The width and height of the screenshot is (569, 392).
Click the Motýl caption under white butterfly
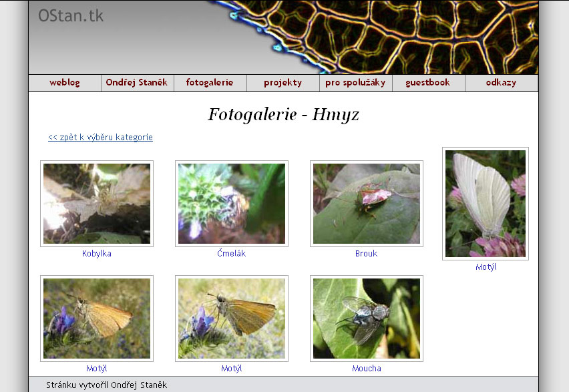(x=486, y=267)
